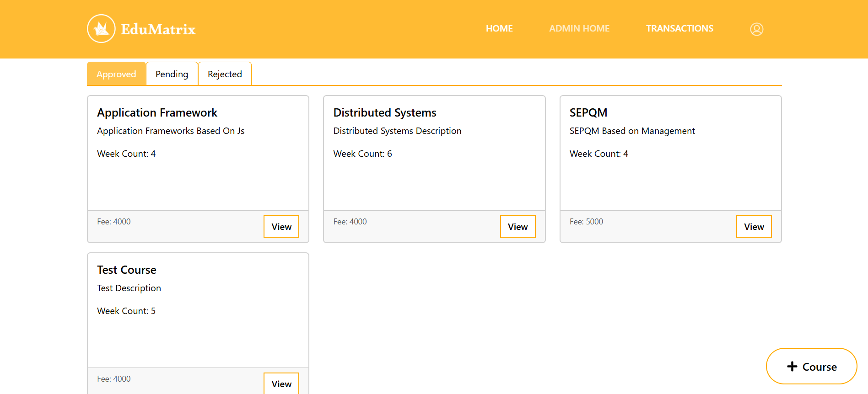Select 'Application Frameworks Based On Js' description
The width and height of the screenshot is (868, 394).
coord(171,131)
